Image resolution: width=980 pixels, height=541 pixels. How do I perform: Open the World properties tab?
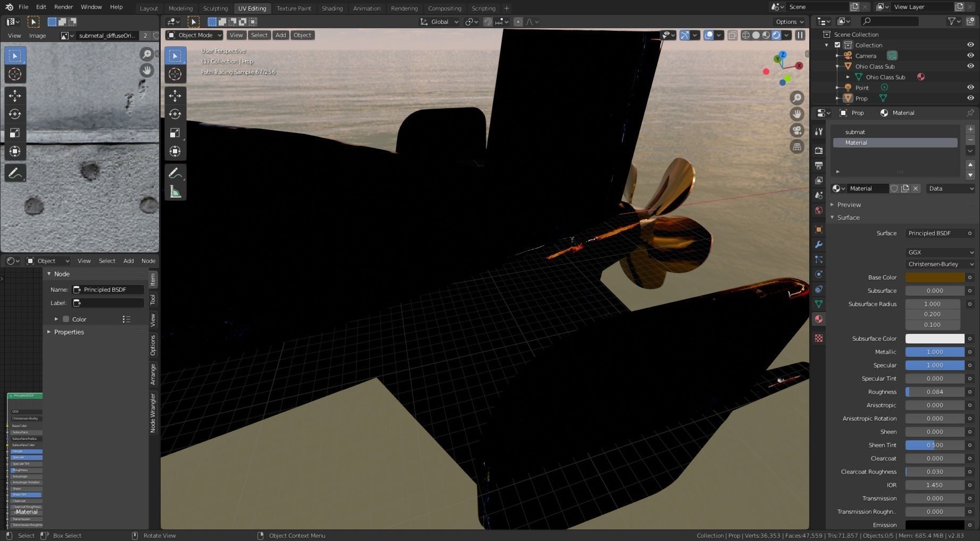pyautogui.click(x=819, y=210)
